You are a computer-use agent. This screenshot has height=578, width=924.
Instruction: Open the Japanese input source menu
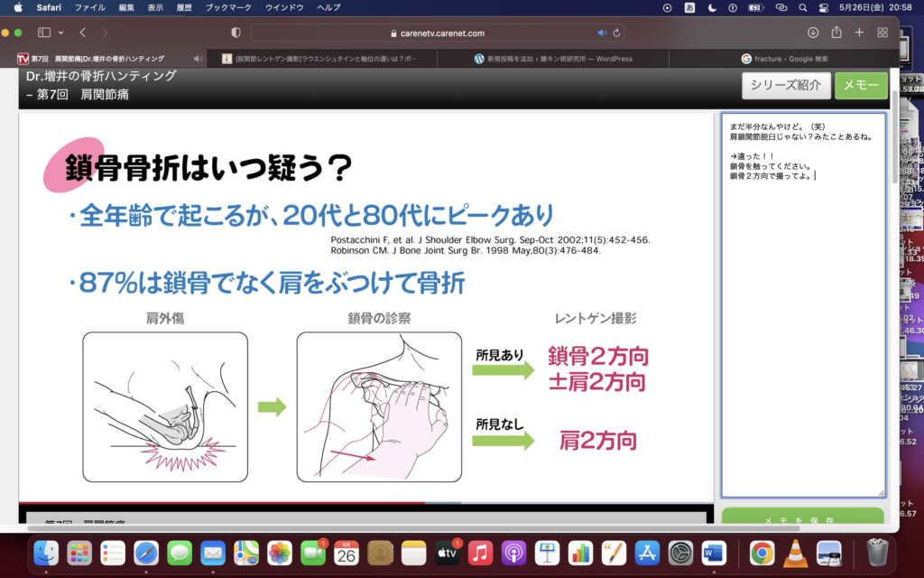690,7
